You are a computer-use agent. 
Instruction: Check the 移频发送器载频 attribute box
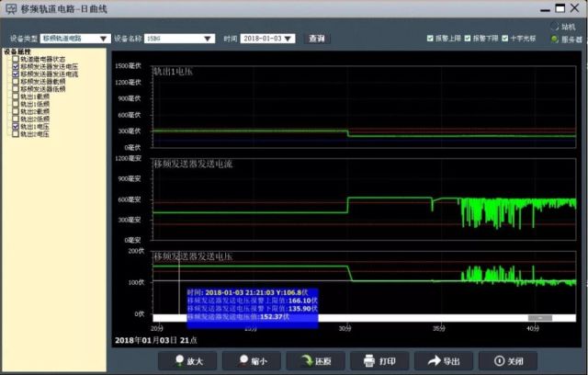pos(16,82)
